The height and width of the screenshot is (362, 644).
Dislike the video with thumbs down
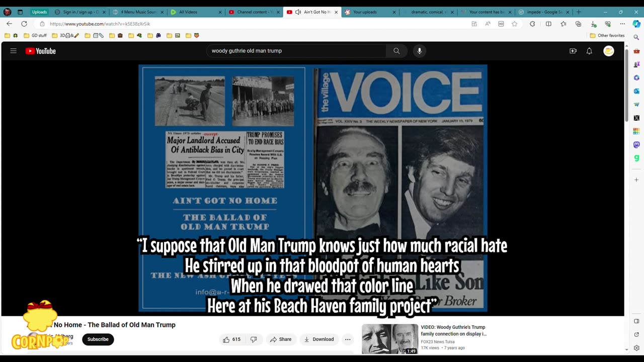tap(254, 339)
